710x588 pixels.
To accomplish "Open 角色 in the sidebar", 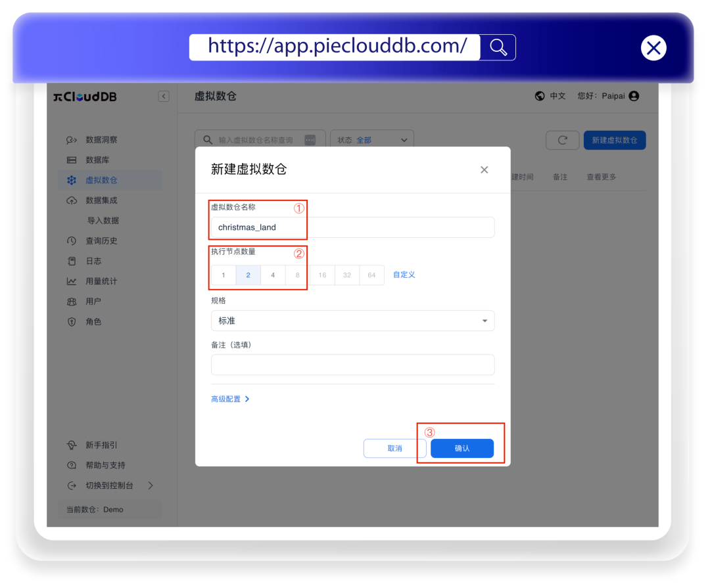I will [93, 322].
